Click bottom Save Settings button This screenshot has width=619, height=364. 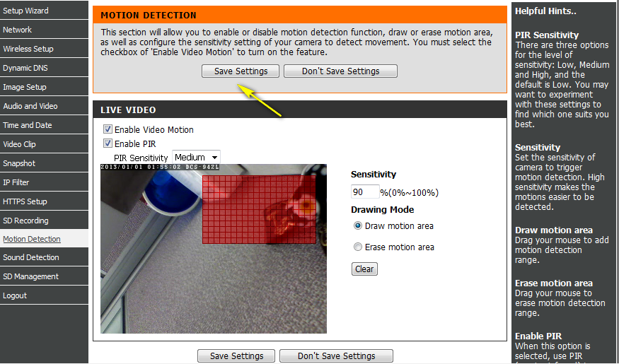pos(236,356)
